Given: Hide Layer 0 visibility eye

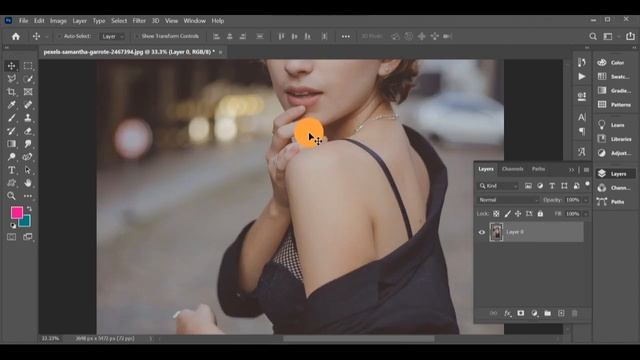Looking at the screenshot, I should coord(482,232).
